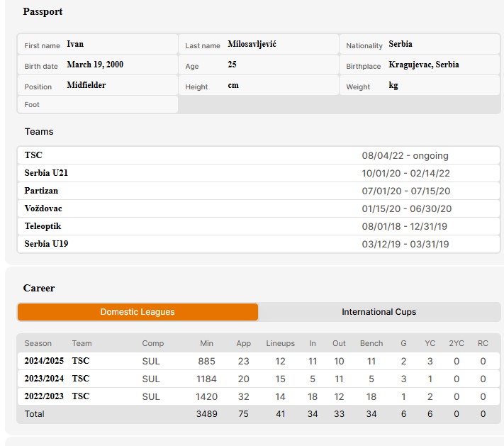
Task: Select the Nationality value Serbia
Action: pos(401,44)
